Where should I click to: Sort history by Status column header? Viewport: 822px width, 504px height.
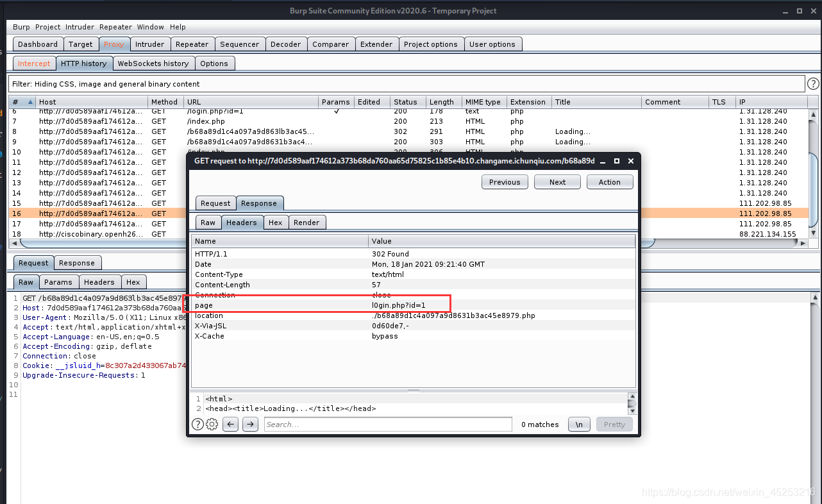[x=408, y=102]
